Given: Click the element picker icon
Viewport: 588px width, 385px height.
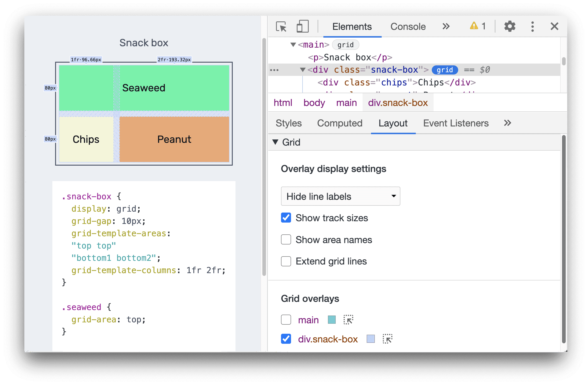Looking at the screenshot, I should coord(281,27).
